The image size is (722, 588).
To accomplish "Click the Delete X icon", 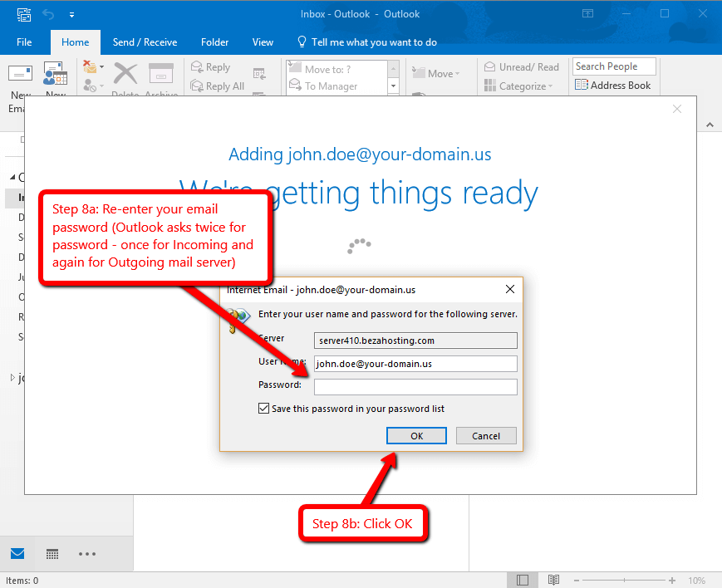I will (125, 73).
